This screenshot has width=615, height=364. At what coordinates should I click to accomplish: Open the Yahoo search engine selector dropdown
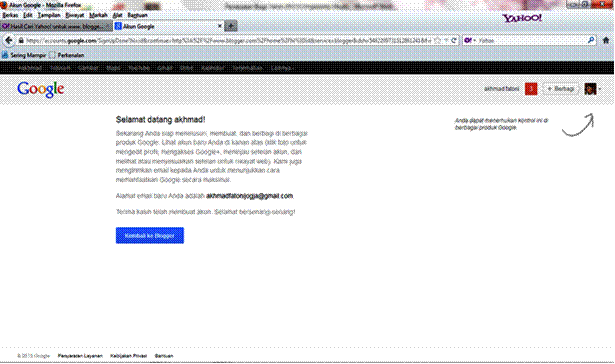click(470, 40)
